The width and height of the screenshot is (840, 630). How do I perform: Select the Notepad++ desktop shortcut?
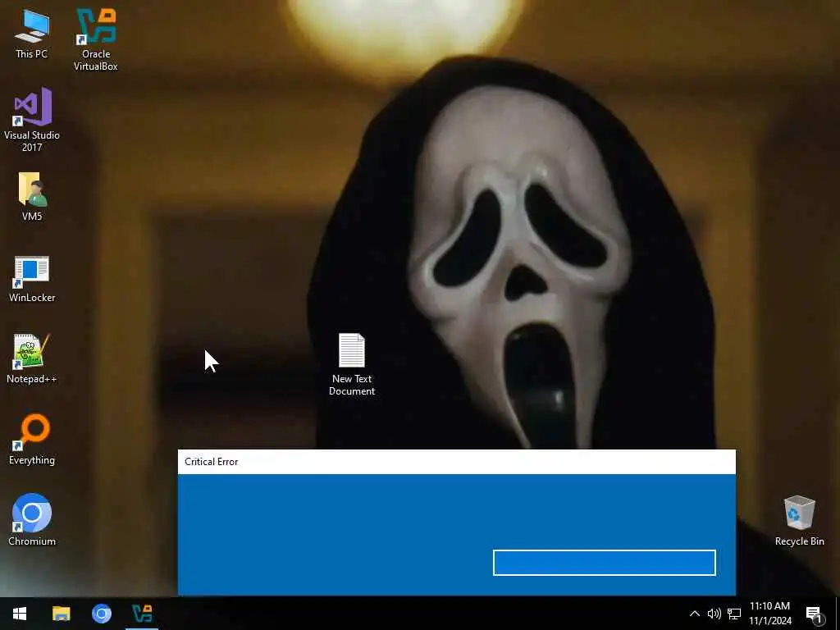(32, 359)
